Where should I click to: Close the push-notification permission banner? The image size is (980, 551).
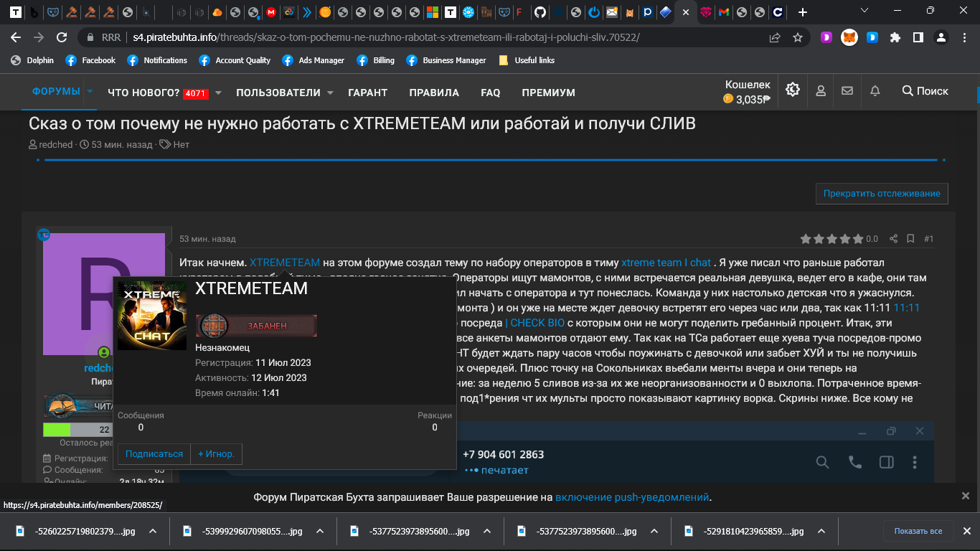[x=965, y=496]
